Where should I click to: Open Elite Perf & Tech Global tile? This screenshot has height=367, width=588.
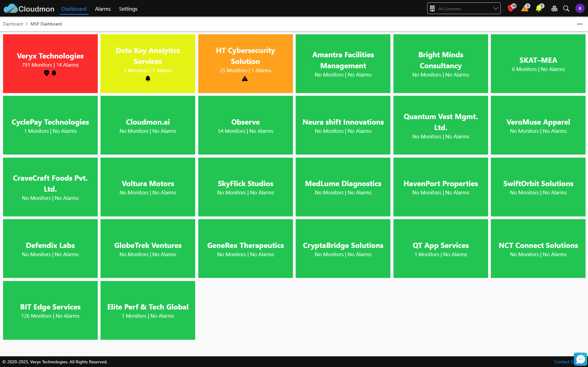148,310
